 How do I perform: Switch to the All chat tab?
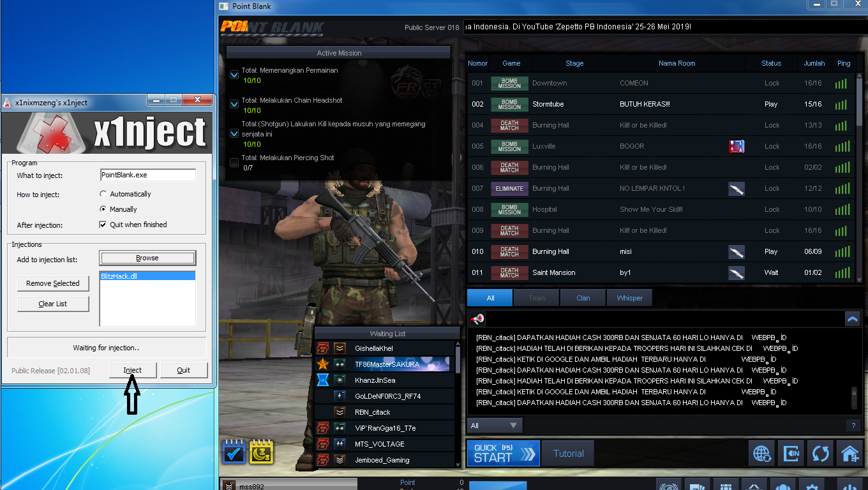(490, 298)
